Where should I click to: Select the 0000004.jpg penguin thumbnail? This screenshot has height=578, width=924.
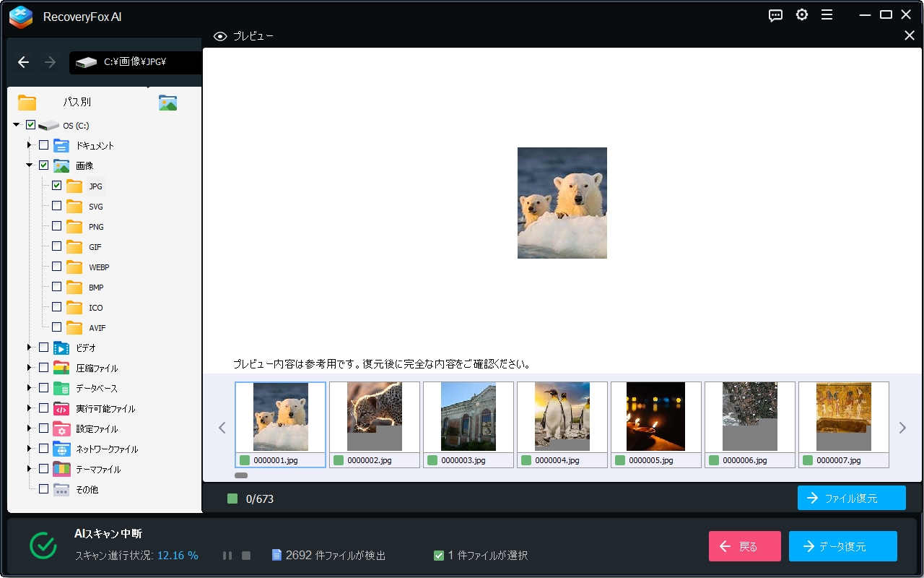562,416
